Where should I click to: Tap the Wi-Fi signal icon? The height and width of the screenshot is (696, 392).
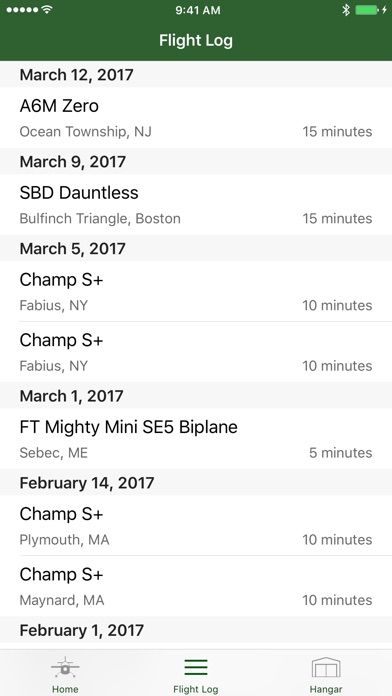[x=46, y=10]
